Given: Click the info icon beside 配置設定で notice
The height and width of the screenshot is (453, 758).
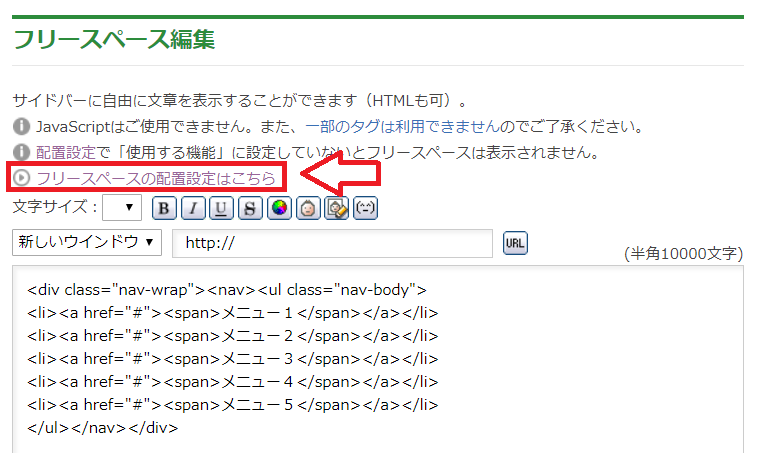Looking at the screenshot, I should 21,152.
